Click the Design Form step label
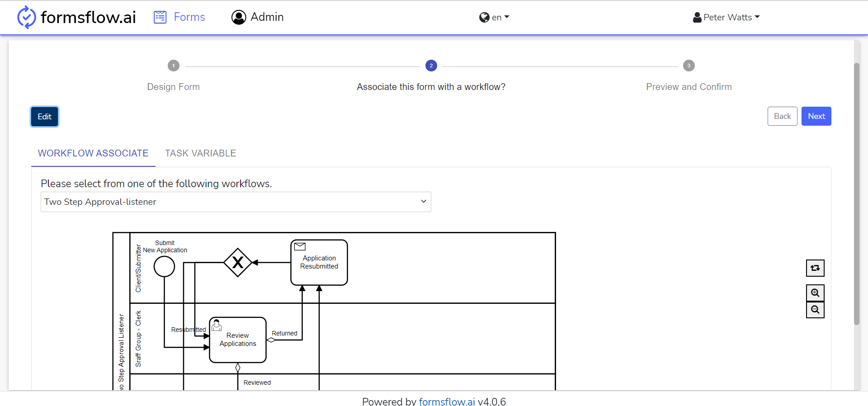The height and width of the screenshot is (406, 868). pos(174,87)
